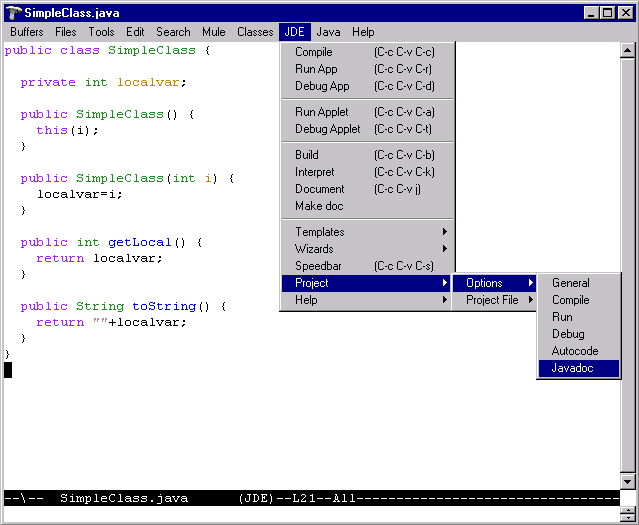The width and height of the screenshot is (639, 525).
Task: Click on 'private int localvar;' code line
Action: 104,82
